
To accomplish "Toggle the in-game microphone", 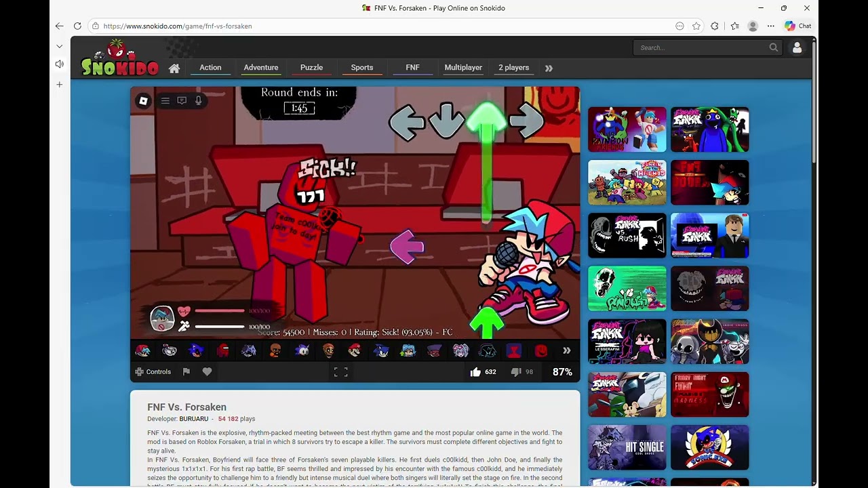I will pos(198,101).
